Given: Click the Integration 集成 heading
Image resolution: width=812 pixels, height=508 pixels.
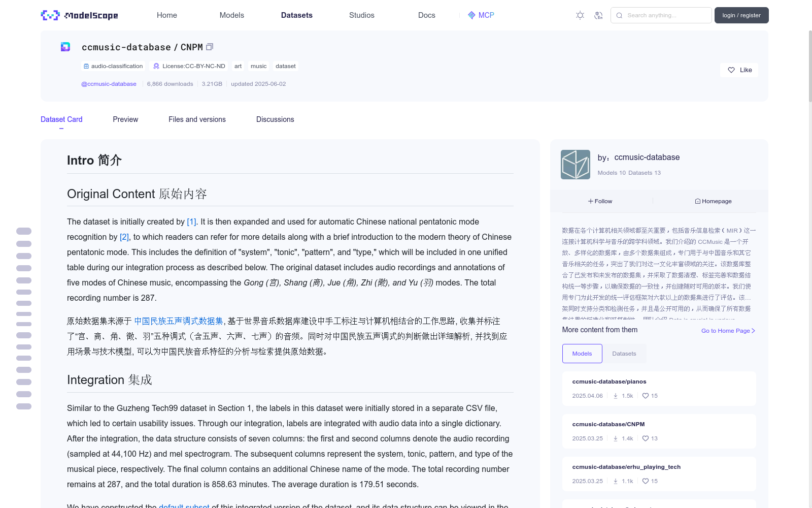Looking at the screenshot, I should click(110, 380).
